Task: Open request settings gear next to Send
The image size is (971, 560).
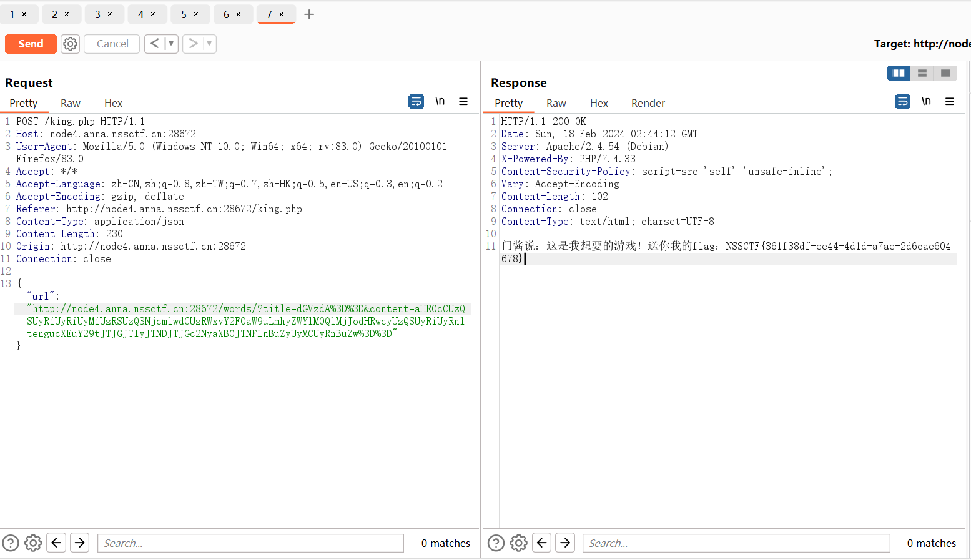Action: tap(71, 44)
